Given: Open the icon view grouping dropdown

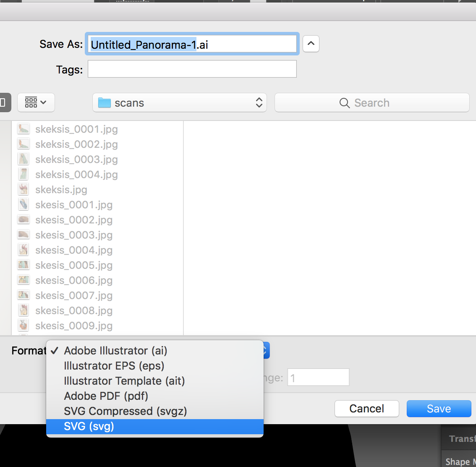Looking at the screenshot, I should pyautogui.click(x=36, y=102).
